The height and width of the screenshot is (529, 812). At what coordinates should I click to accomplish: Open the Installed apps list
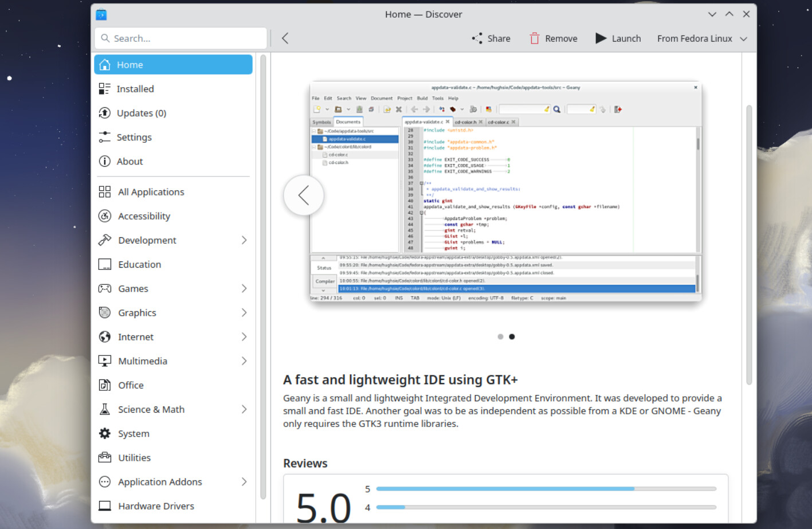click(135, 89)
